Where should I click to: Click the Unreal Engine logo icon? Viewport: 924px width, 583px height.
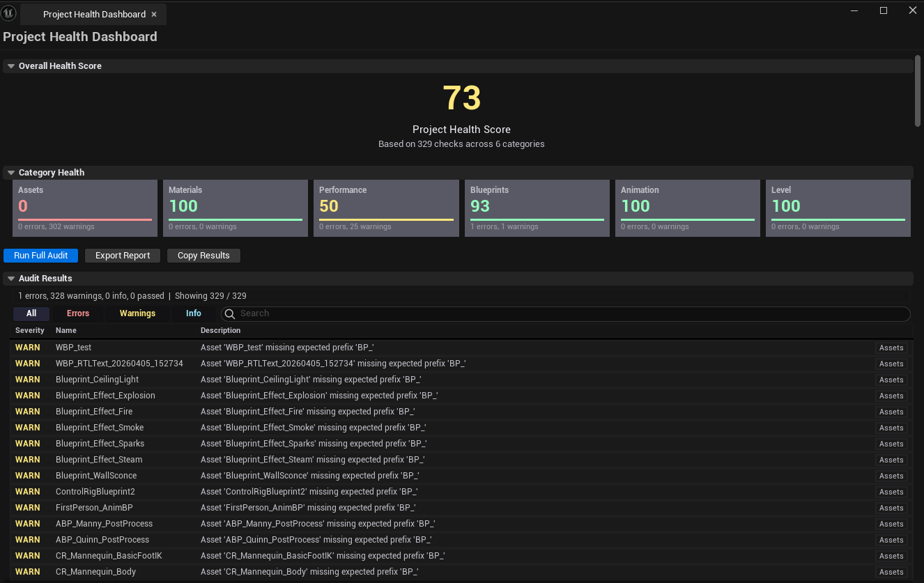click(x=9, y=13)
